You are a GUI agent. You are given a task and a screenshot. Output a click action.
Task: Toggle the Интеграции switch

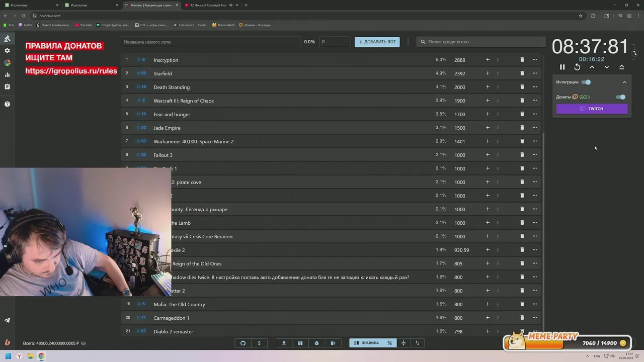pyautogui.click(x=586, y=82)
